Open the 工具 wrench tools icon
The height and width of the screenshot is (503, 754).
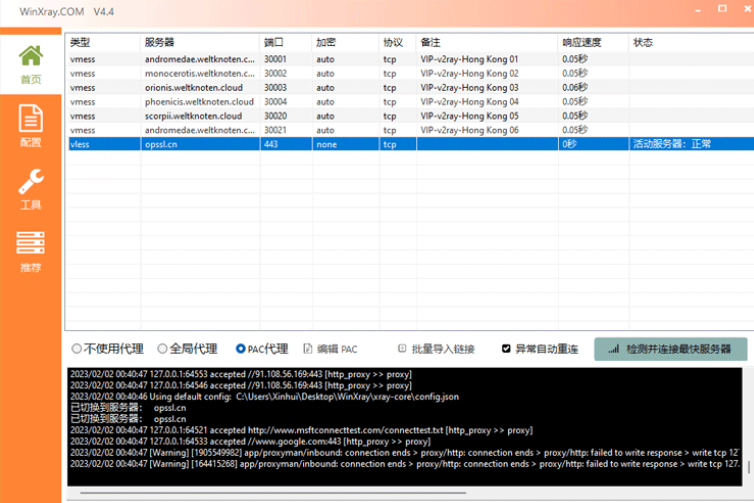point(31,181)
